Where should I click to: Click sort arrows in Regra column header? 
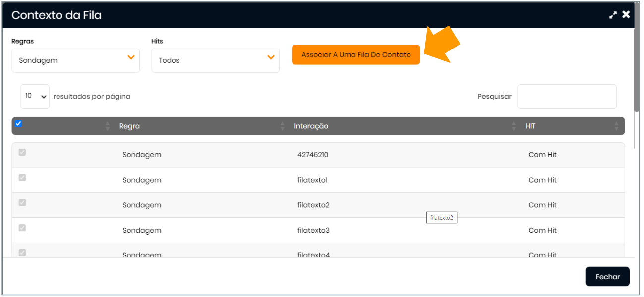(x=282, y=126)
